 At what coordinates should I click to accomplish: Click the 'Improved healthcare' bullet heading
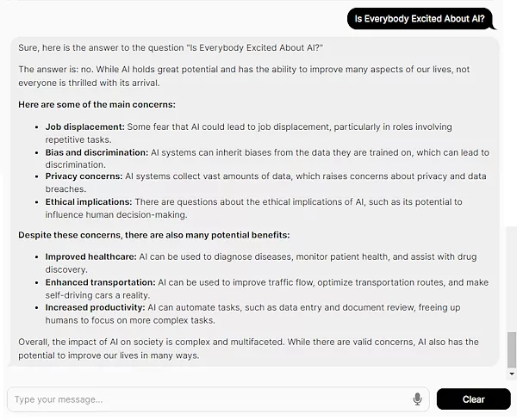click(x=90, y=256)
